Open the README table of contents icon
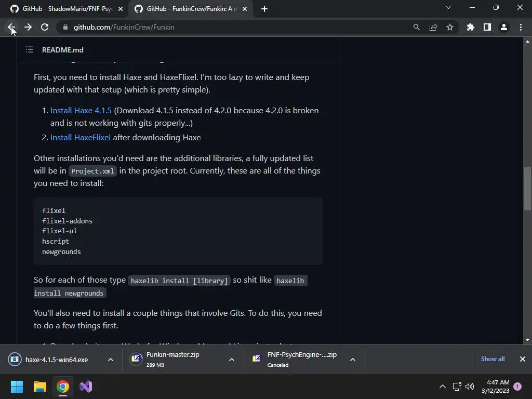Viewport: 532px width, 399px height. pos(30,49)
